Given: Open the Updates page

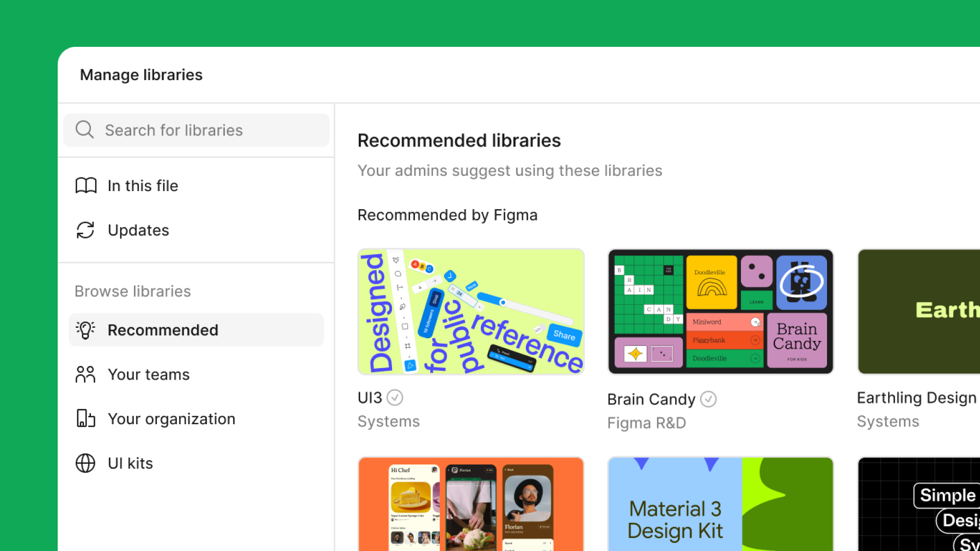Looking at the screenshot, I should (x=138, y=230).
